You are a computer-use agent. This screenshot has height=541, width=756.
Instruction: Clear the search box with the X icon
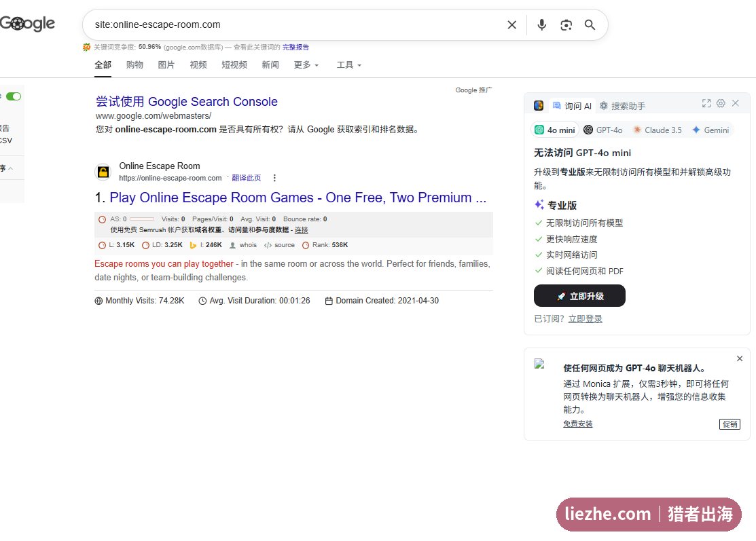pos(512,24)
